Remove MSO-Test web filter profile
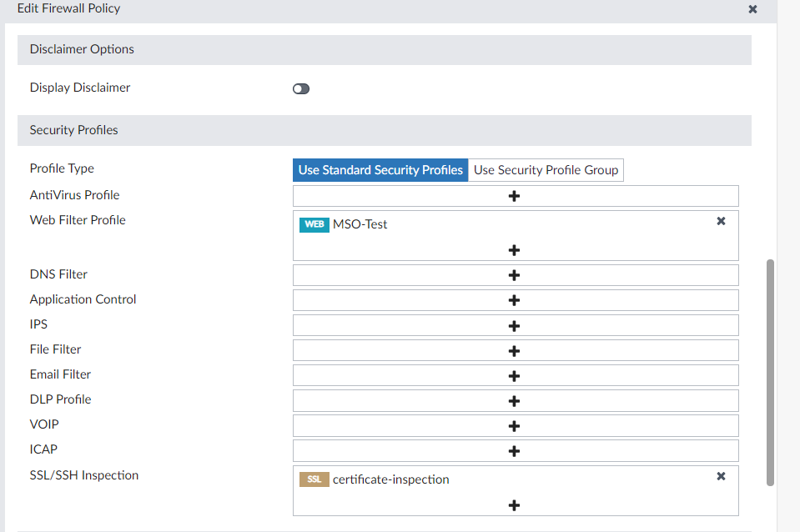 click(722, 221)
